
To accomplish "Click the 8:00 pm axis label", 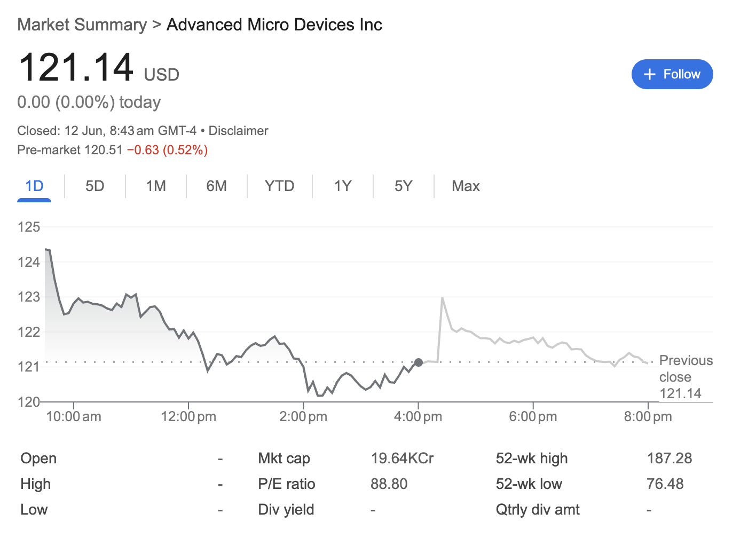I will (648, 417).
